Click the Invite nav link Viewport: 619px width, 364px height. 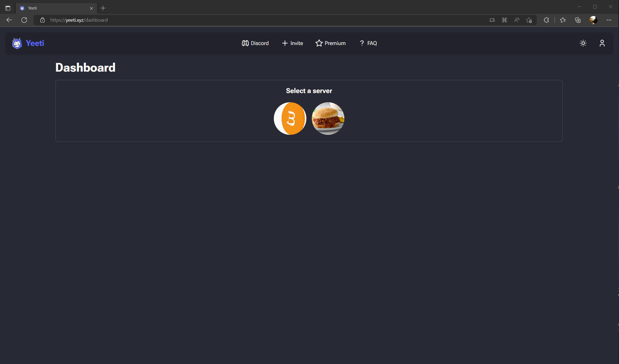[x=292, y=43]
